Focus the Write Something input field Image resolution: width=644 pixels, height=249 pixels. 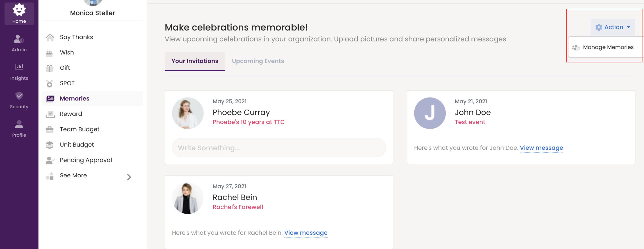[279, 148]
